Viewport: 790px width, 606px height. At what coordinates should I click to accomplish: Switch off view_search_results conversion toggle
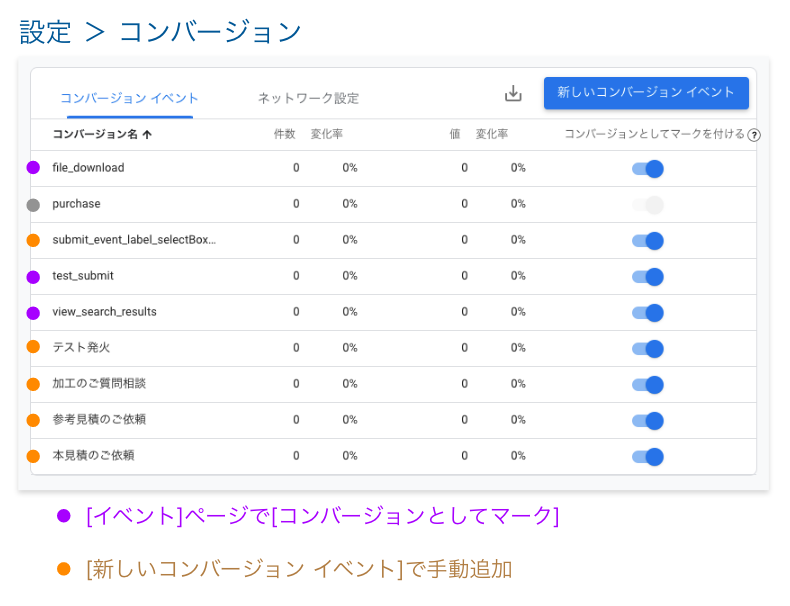[648, 313]
